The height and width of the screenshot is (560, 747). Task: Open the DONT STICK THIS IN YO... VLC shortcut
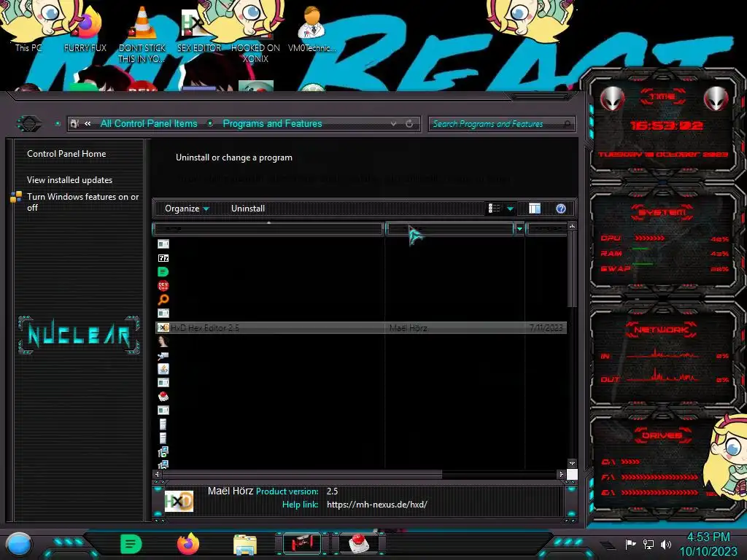[142, 34]
